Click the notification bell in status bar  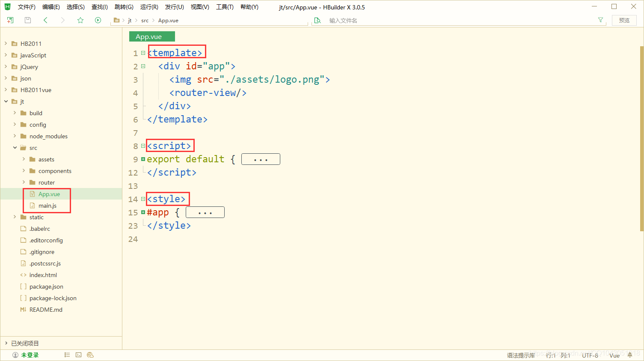630,355
